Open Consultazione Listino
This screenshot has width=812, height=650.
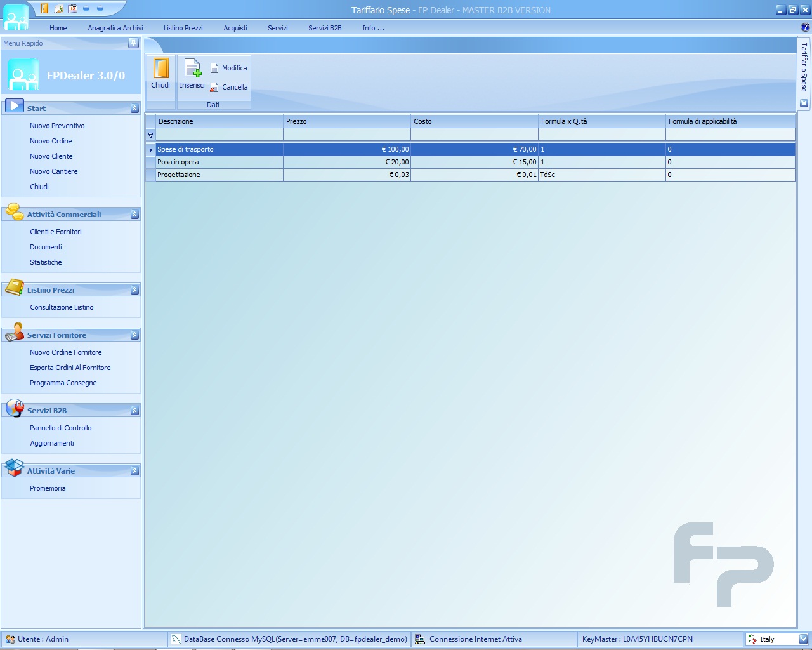click(62, 307)
